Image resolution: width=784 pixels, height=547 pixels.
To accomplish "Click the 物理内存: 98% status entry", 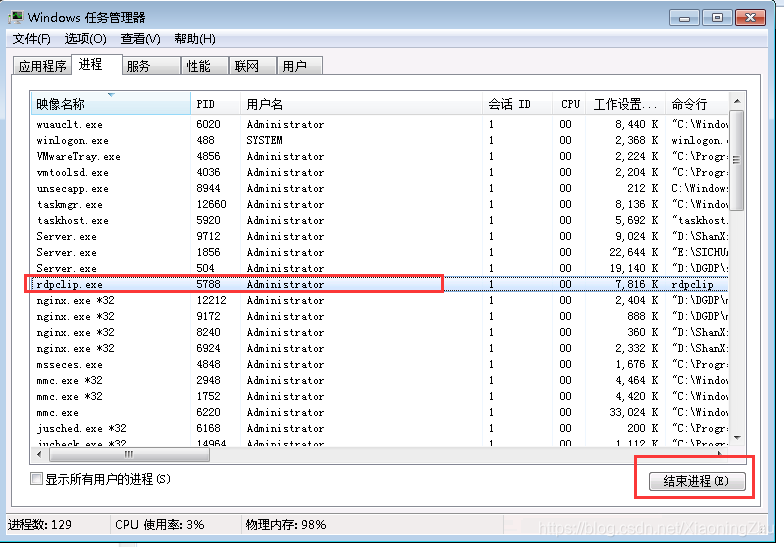I will [x=286, y=524].
